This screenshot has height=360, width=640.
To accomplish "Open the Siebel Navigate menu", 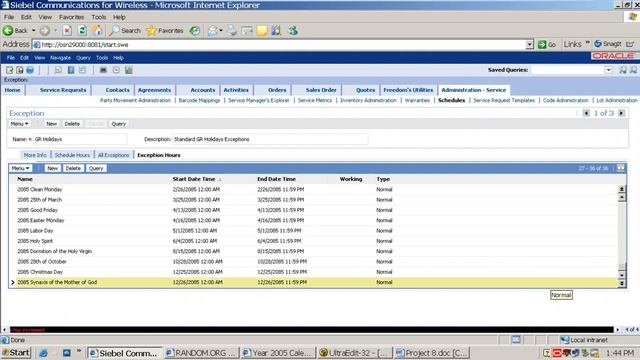I will pyautogui.click(x=60, y=58).
